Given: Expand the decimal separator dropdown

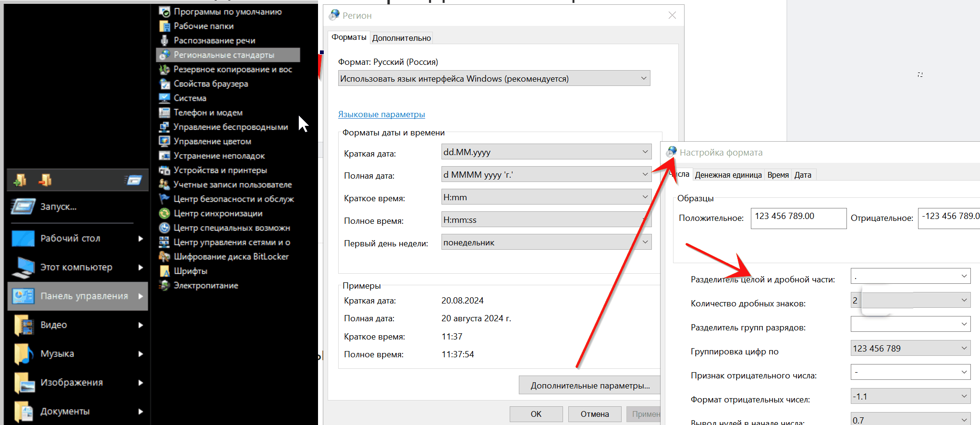Looking at the screenshot, I should [964, 276].
